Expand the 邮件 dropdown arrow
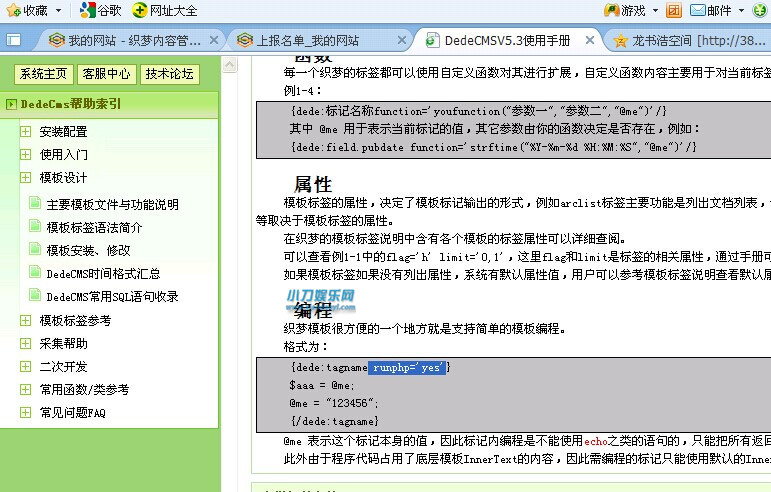The height and width of the screenshot is (492, 771). click(741, 10)
